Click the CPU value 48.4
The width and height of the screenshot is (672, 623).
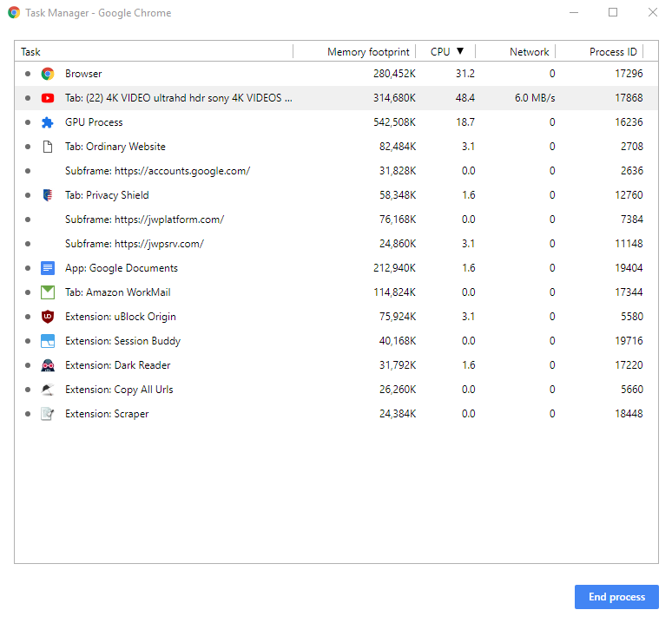[465, 98]
